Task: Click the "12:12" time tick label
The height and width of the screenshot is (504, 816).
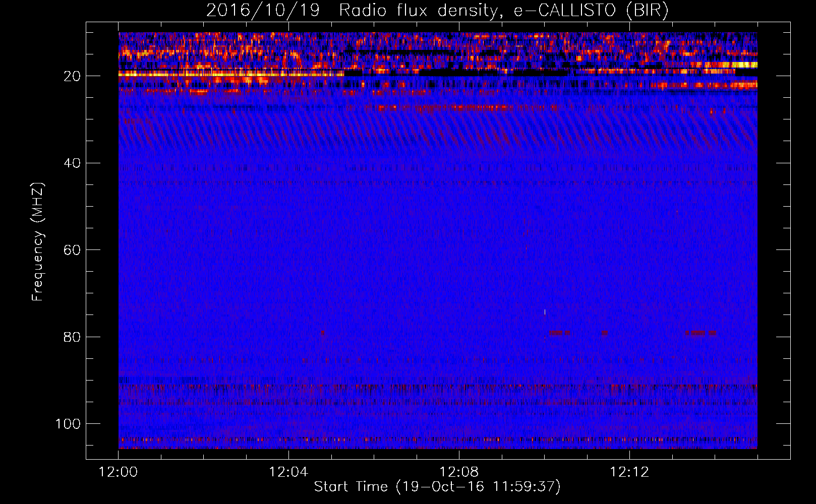Action: click(629, 472)
